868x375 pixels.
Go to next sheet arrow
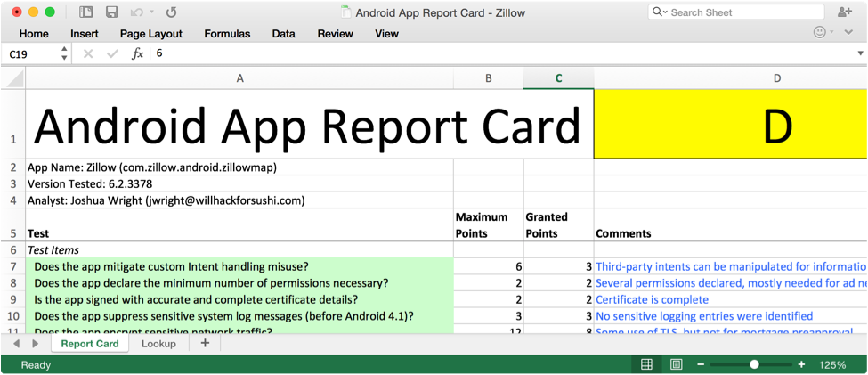pos(36,344)
